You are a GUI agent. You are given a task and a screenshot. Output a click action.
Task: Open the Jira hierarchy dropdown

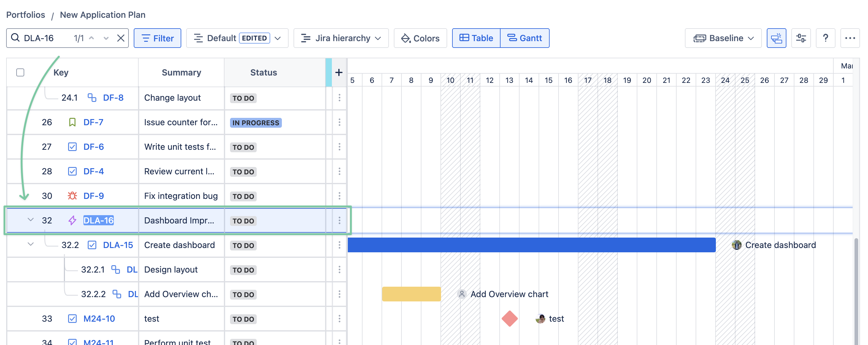click(341, 38)
